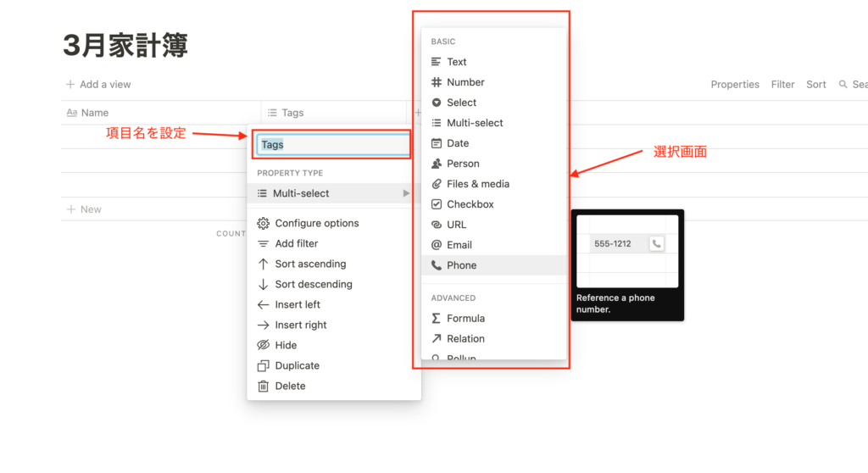Click the Insert left arrow icon
This screenshot has height=473, width=868.
point(263,304)
